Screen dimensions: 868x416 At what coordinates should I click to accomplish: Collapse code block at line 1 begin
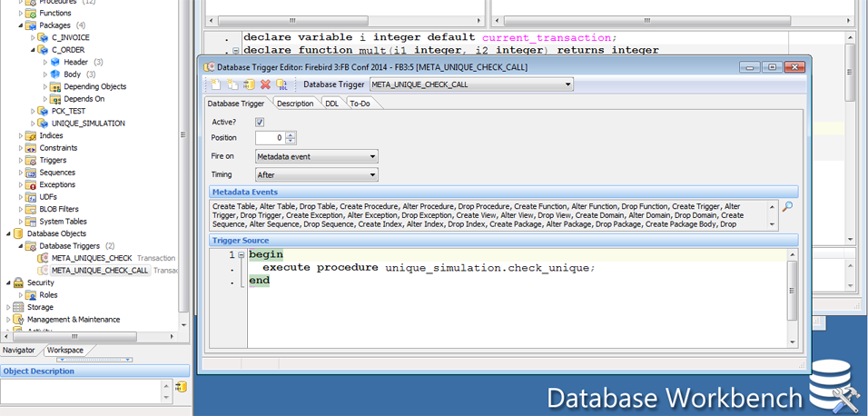(x=242, y=255)
